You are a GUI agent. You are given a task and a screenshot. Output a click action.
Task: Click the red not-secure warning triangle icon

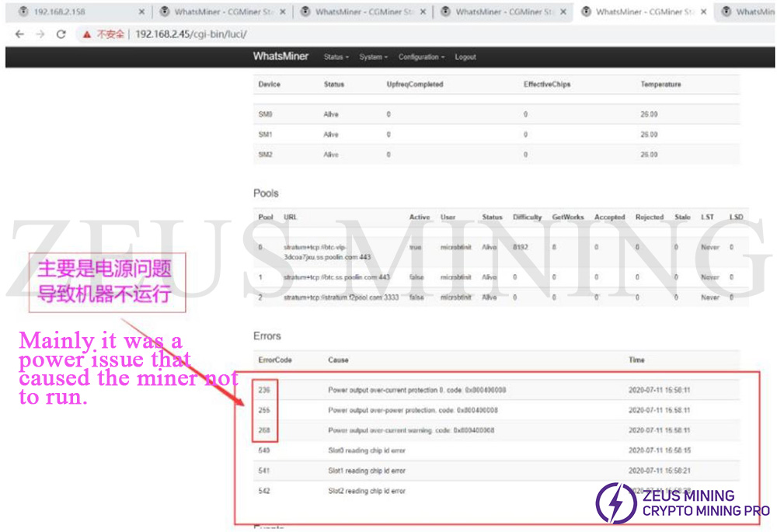click(87, 34)
